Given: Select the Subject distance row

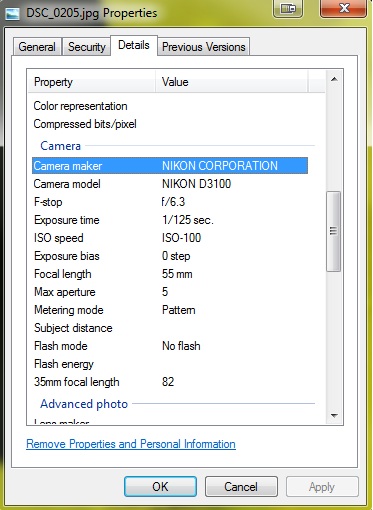Looking at the screenshot, I should 170,328.
